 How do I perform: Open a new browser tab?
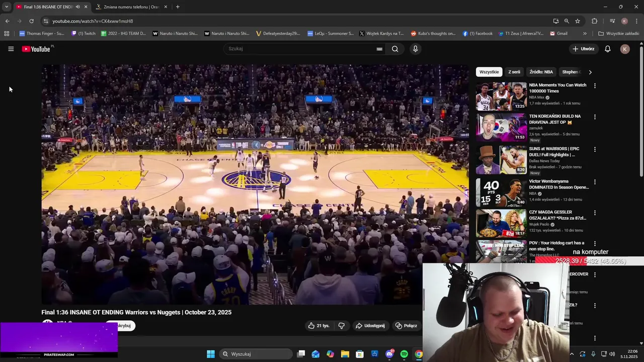point(178,7)
